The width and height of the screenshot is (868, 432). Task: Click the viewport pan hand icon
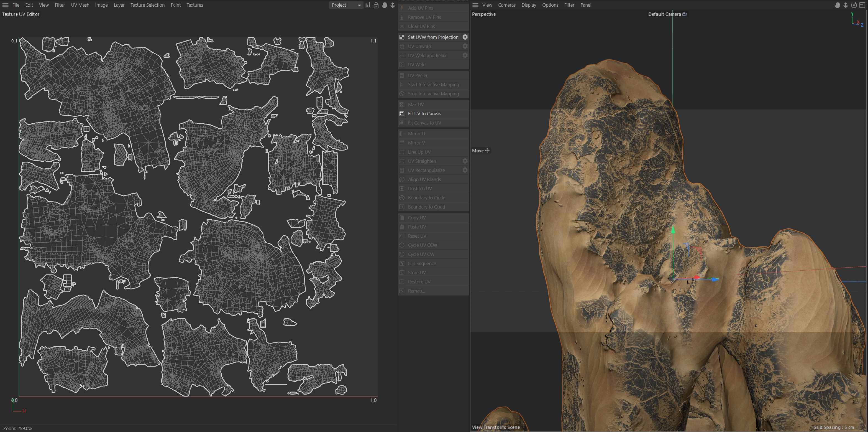(837, 5)
